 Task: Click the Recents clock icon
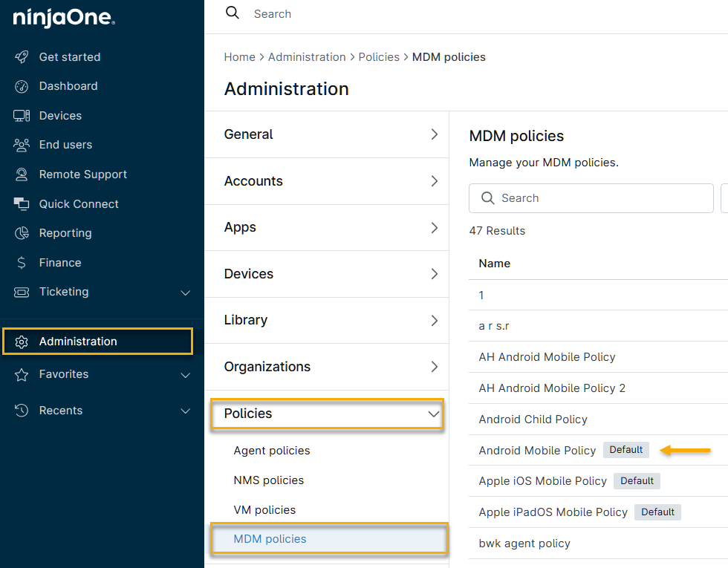point(22,411)
